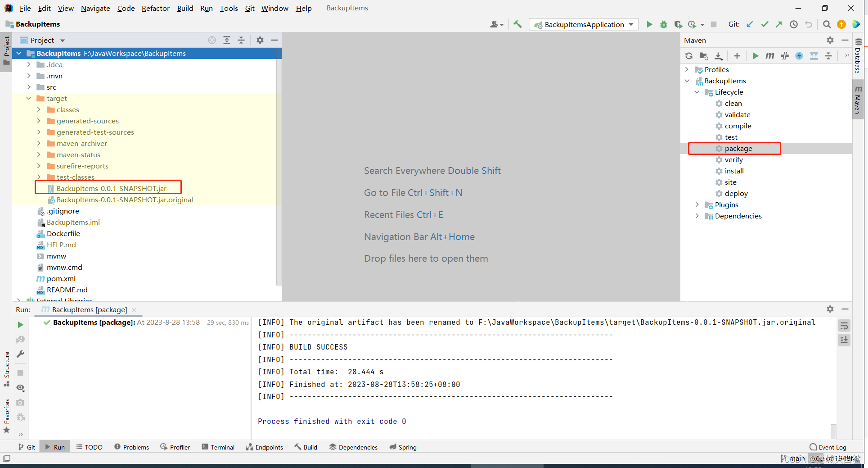Screen dimensions: 868x468
Task: Toggle skip tests mode in Maven panel
Action: [x=784, y=56]
